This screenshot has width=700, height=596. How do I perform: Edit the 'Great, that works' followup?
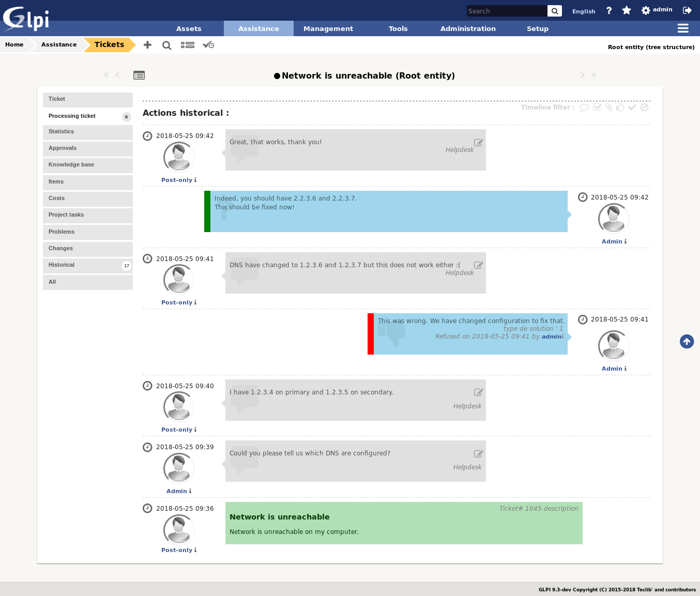click(x=478, y=143)
